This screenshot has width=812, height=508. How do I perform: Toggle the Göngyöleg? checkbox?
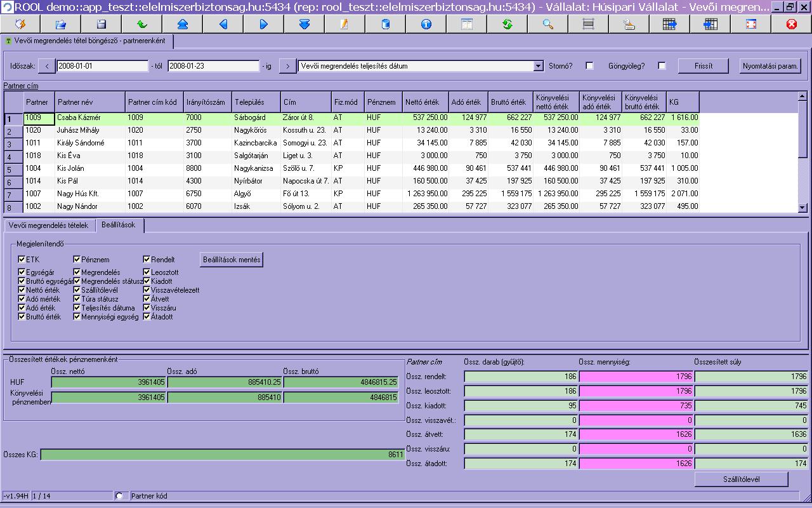tap(662, 66)
